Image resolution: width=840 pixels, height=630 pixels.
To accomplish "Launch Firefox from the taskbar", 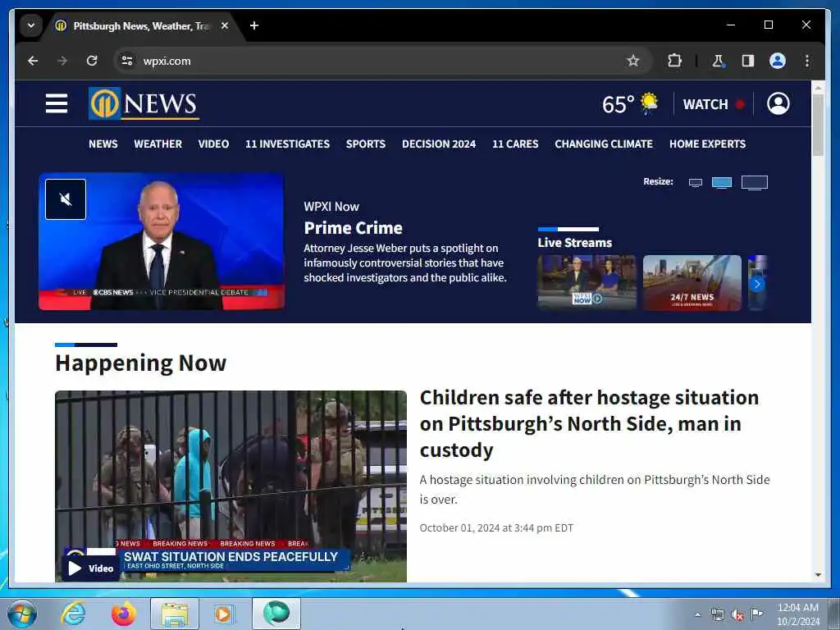I will tap(123, 614).
